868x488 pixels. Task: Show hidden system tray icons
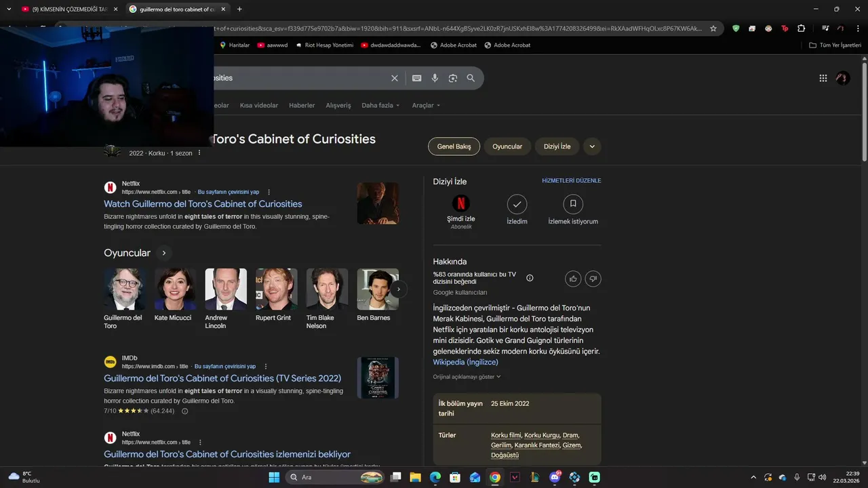[x=753, y=477]
